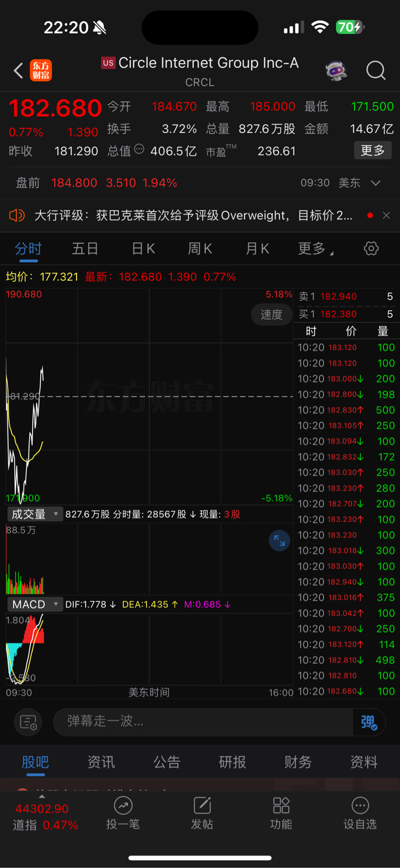Expand the pre-market time zone chevron
This screenshot has height=868, width=400.
376,183
